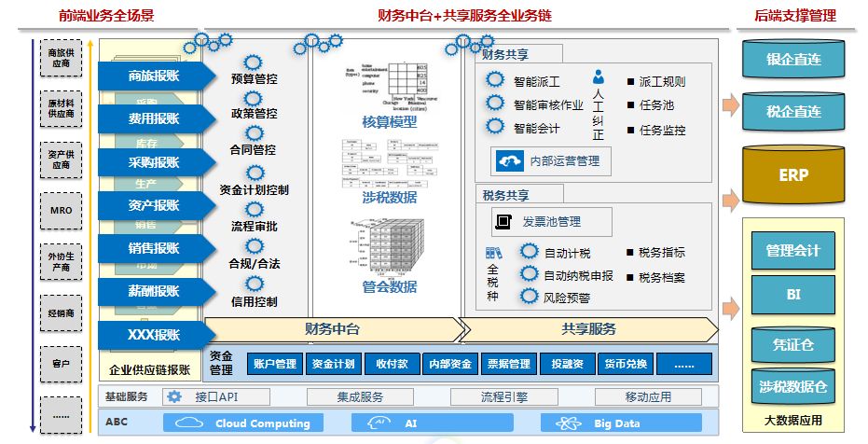Click the gear icon next to 风险预警
This screenshot has height=444, width=868.
point(529,298)
